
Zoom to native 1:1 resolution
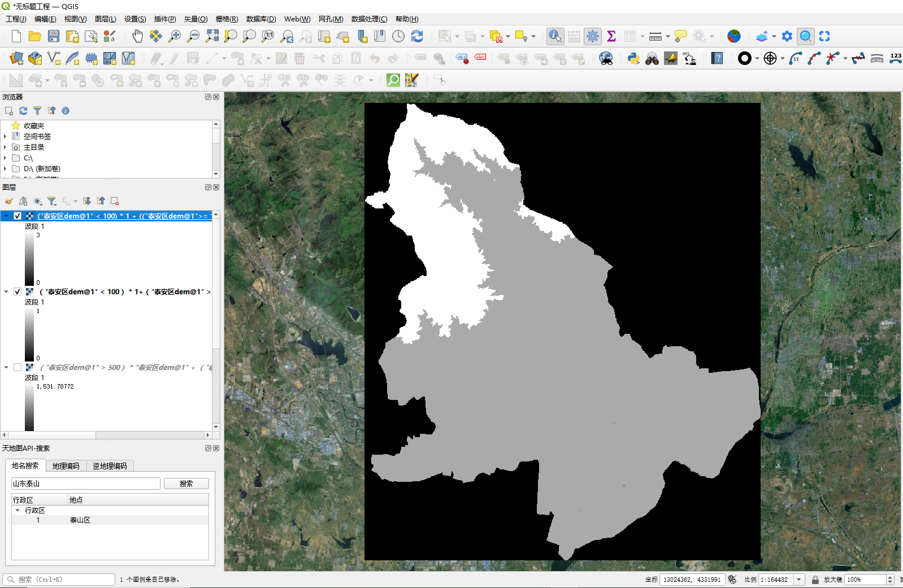pos(268,37)
